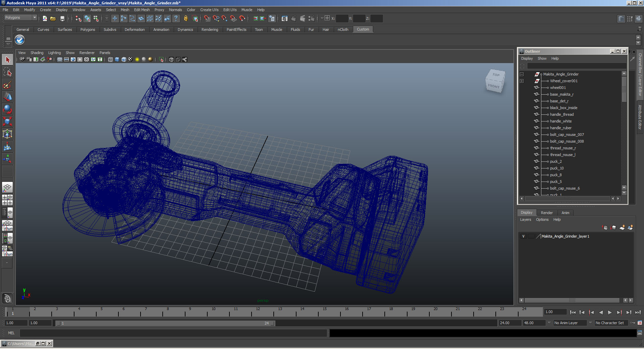Open the quick layout arrow button
644x349 pixels.
pos(7,263)
